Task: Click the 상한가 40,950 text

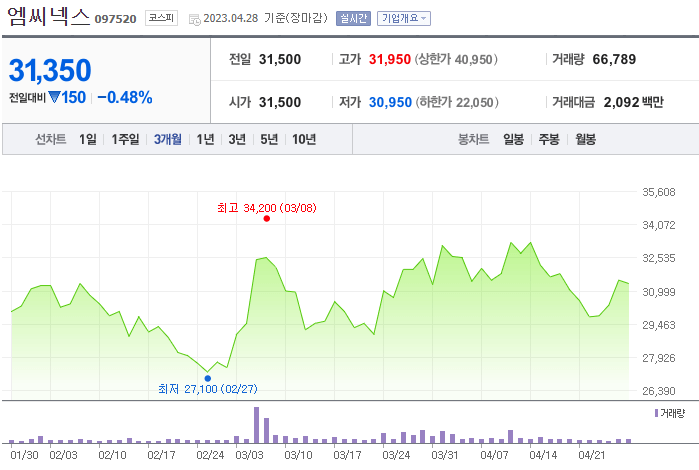Action: click(x=456, y=59)
